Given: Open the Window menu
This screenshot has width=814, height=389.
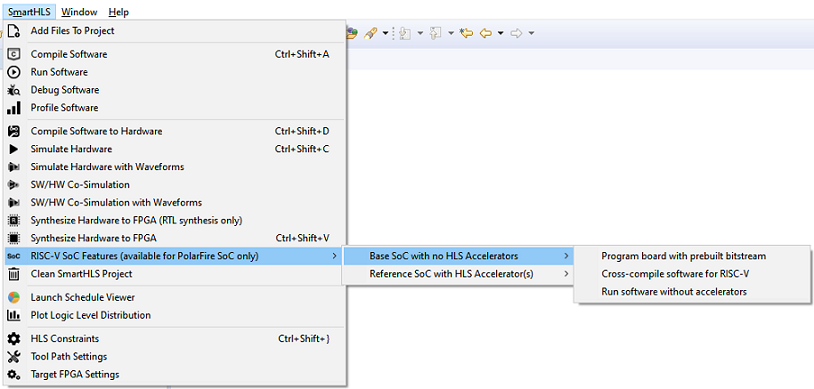Looking at the screenshot, I should (x=79, y=12).
